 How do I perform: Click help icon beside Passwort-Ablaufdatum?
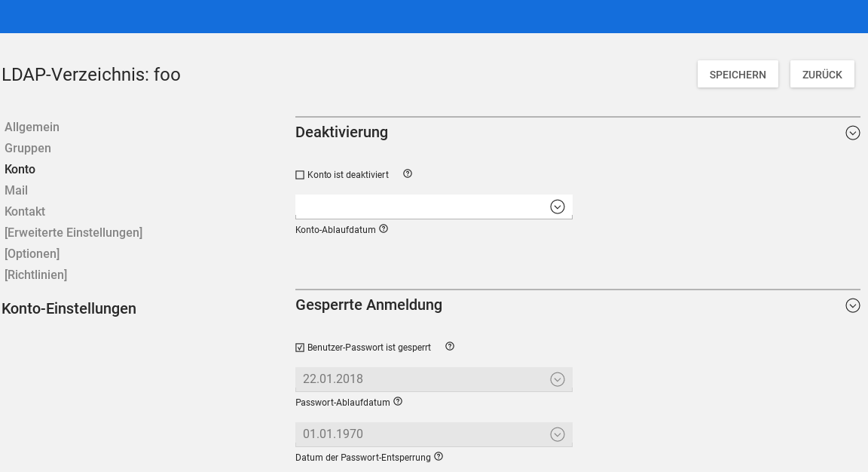(398, 402)
